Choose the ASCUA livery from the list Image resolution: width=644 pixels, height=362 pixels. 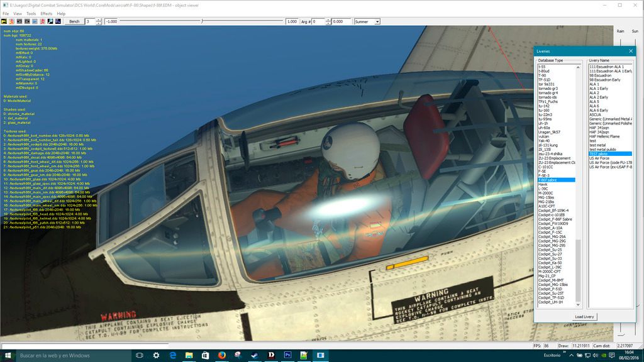(x=594, y=115)
